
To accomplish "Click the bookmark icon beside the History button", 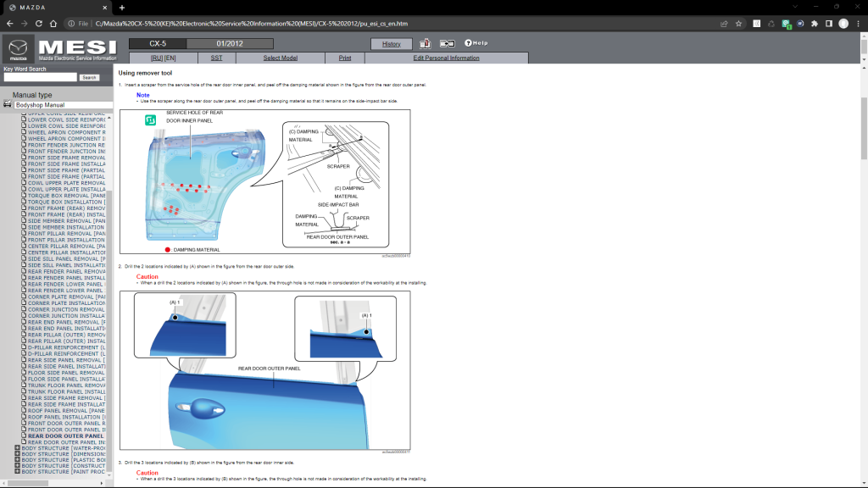I will click(x=426, y=43).
